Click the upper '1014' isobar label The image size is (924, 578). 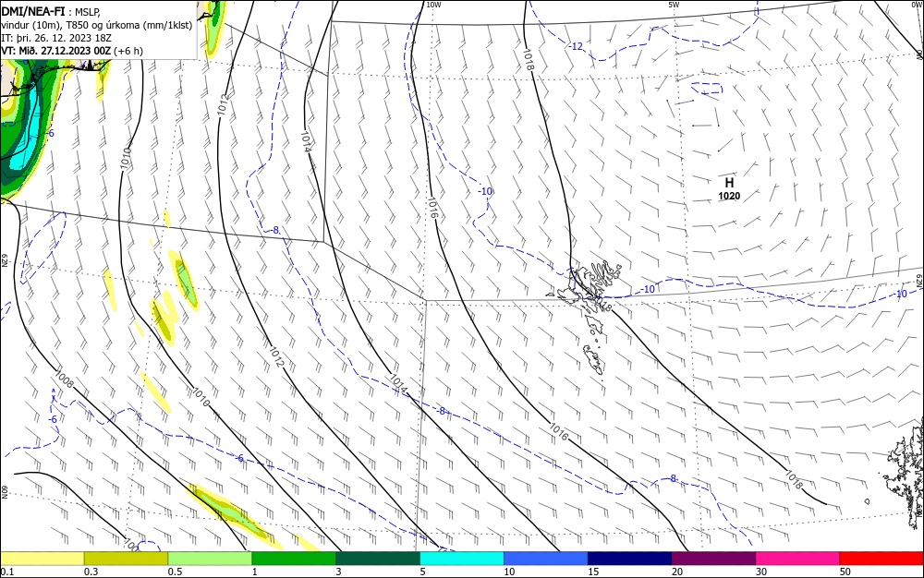(x=305, y=140)
